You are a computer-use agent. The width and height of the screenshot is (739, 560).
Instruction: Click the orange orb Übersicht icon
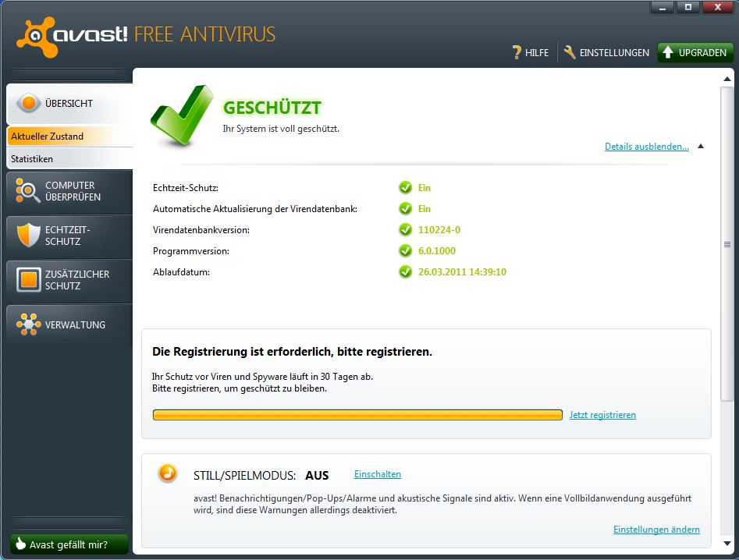(29, 103)
